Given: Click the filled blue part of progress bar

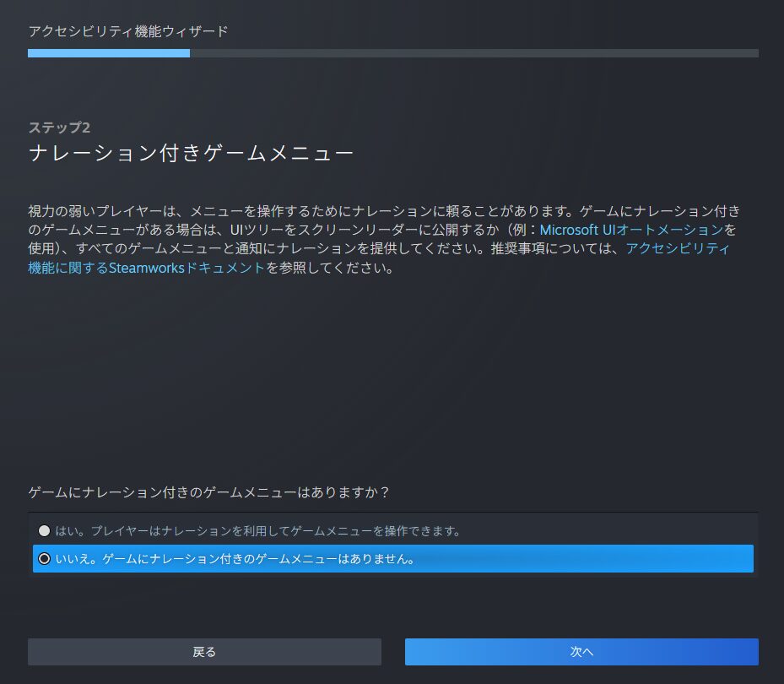Looking at the screenshot, I should [108, 53].
